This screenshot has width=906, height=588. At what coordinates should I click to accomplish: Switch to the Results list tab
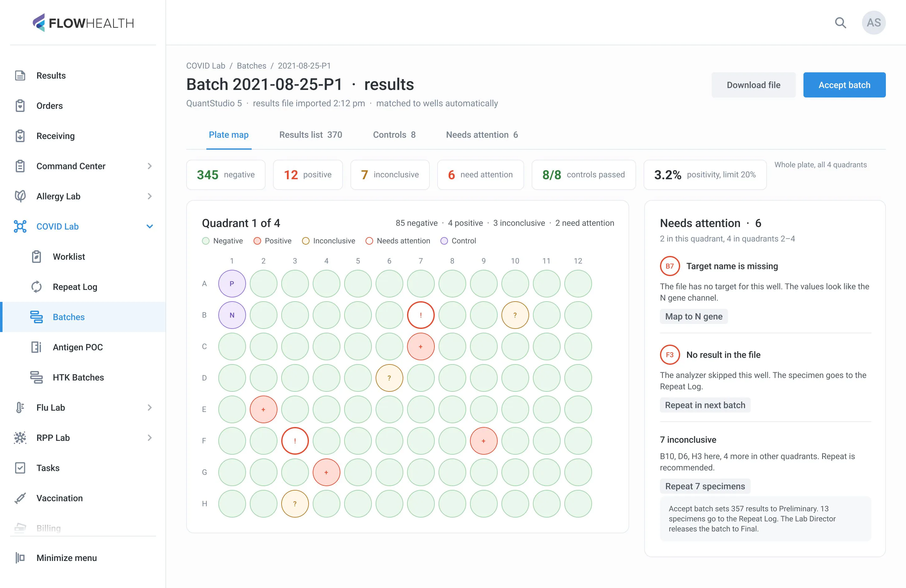pyautogui.click(x=310, y=135)
